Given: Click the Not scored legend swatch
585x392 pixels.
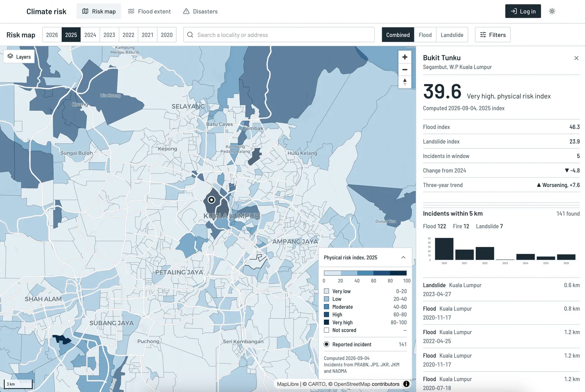Looking at the screenshot, I should point(327,330).
